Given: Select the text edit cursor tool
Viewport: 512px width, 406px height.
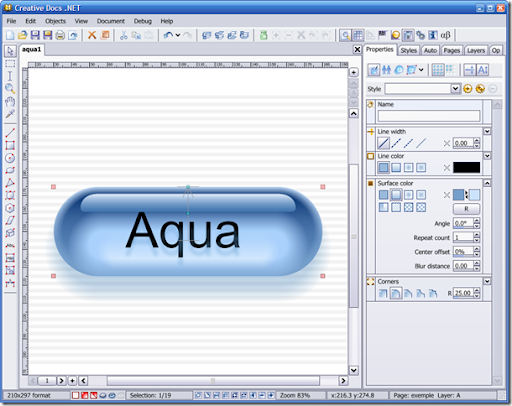Looking at the screenshot, I should [x=10, y=76].
